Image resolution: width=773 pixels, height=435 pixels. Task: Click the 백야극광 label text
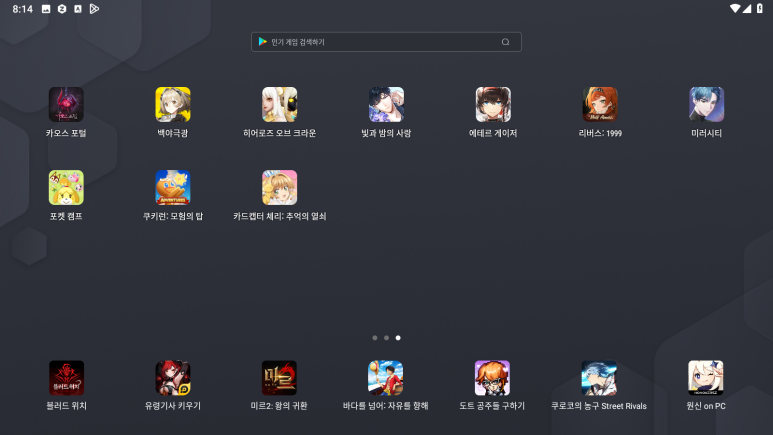click(173, 133)
